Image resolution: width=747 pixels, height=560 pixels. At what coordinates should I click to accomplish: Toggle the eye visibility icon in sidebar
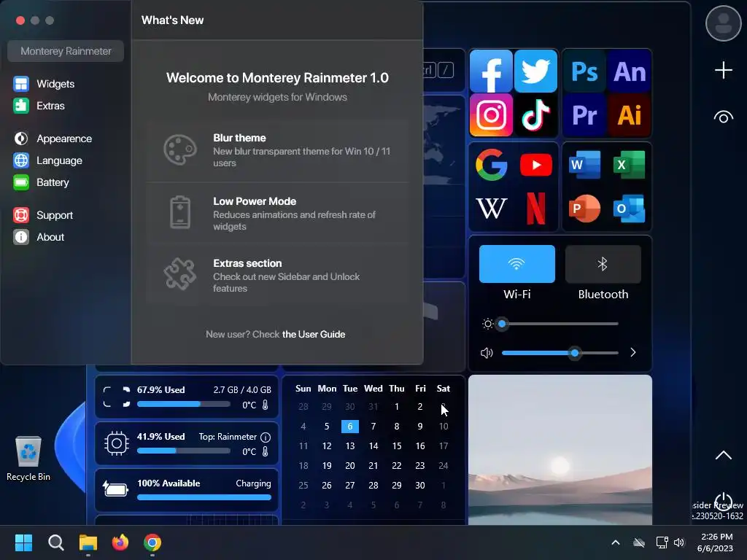[723, 117]
